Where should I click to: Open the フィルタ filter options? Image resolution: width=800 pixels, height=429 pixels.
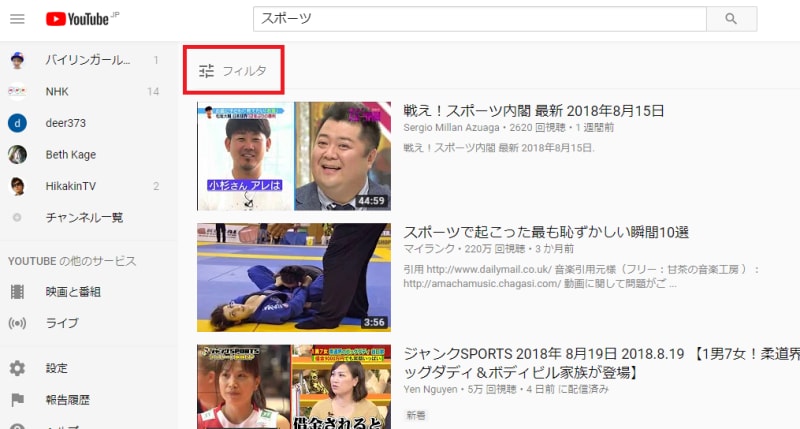[233, 70]
